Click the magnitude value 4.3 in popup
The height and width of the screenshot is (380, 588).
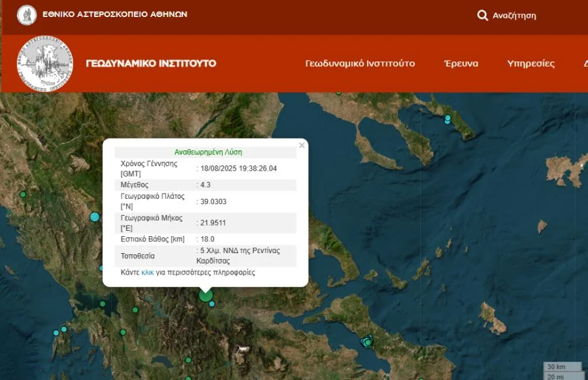[206, 185]
